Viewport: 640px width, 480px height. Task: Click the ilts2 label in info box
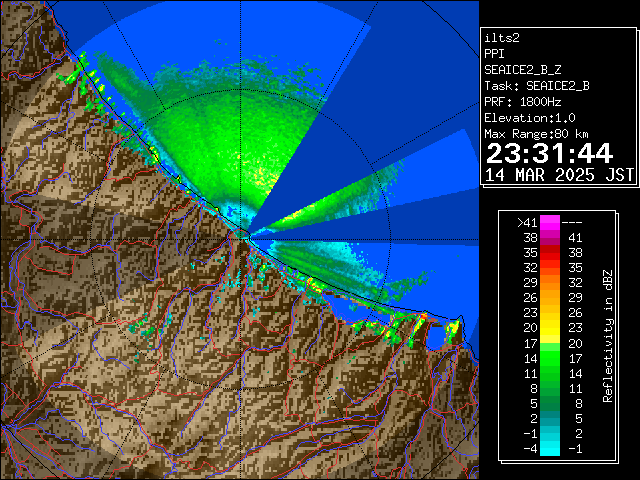[502, 38]
